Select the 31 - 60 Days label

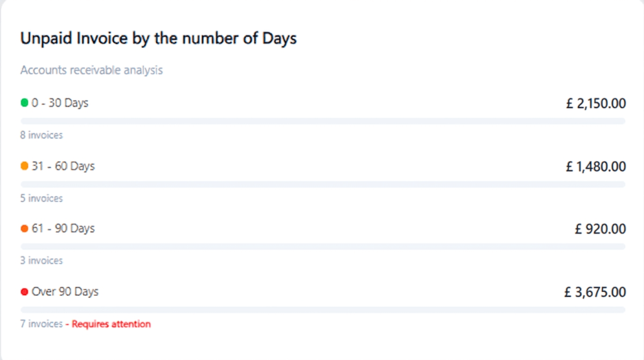(x=63, y=166)
